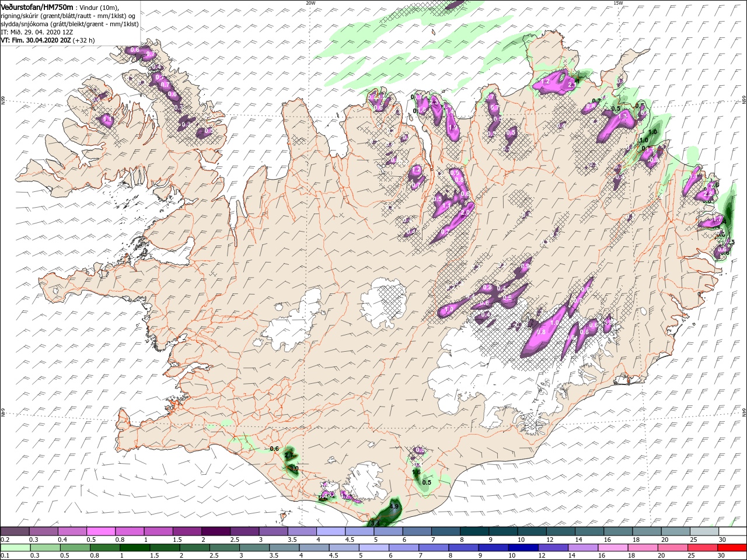Viewport: 747px width, 560px height.
Task: Click the 3.4 precipitation value label
Action: tap(375, 523)
